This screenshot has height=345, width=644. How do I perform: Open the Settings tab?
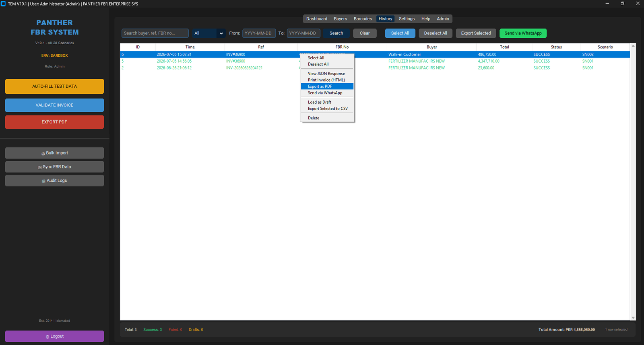[407, 19]
